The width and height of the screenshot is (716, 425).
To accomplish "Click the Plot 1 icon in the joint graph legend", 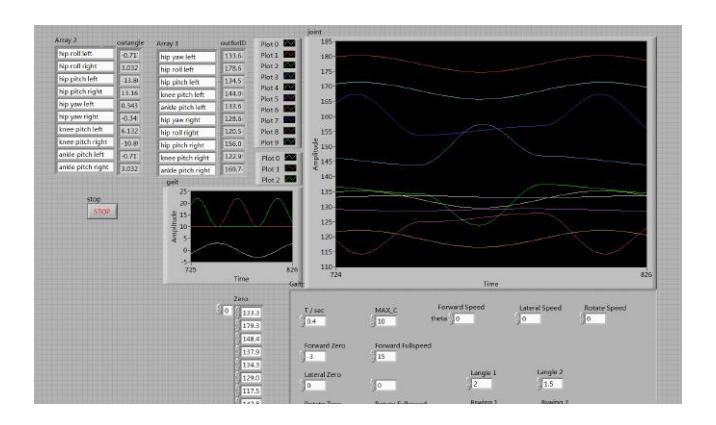I will 289,54.
